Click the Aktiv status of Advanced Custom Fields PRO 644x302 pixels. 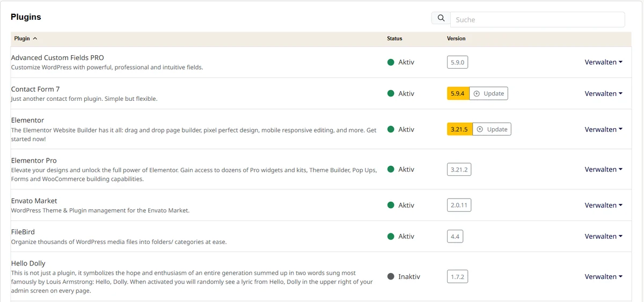tap(401, 62)
